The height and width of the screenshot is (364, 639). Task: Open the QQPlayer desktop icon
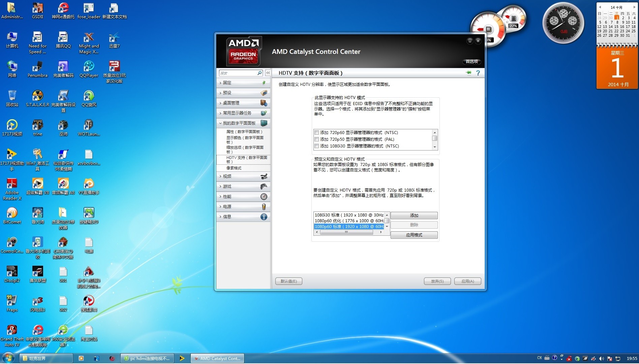click(x=89, y=69)
